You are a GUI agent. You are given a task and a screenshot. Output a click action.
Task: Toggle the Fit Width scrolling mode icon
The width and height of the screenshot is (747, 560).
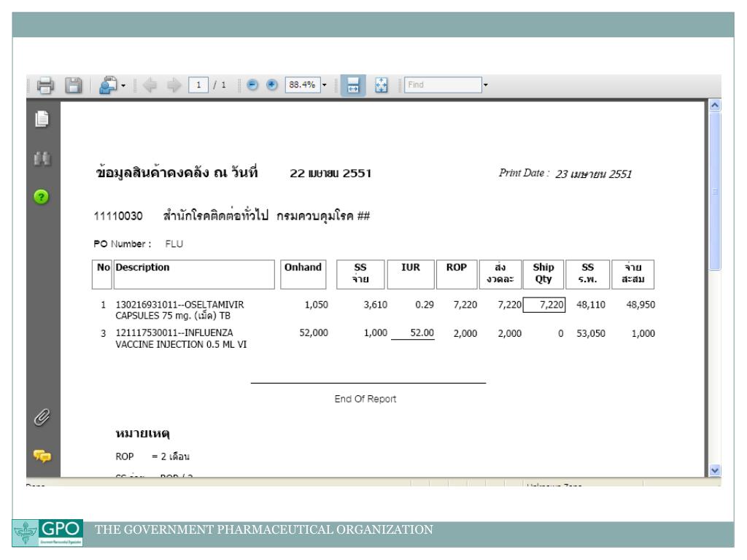353,86
